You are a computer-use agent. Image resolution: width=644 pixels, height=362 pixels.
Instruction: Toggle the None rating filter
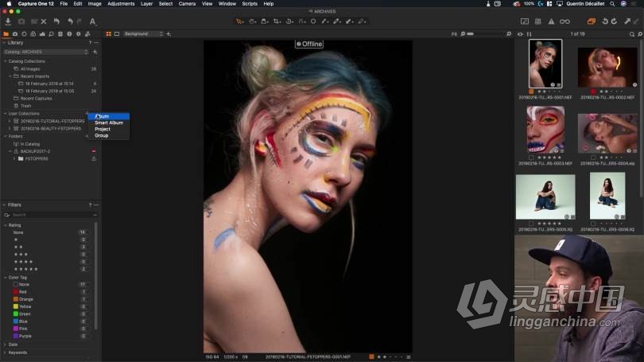coord(18,232)
